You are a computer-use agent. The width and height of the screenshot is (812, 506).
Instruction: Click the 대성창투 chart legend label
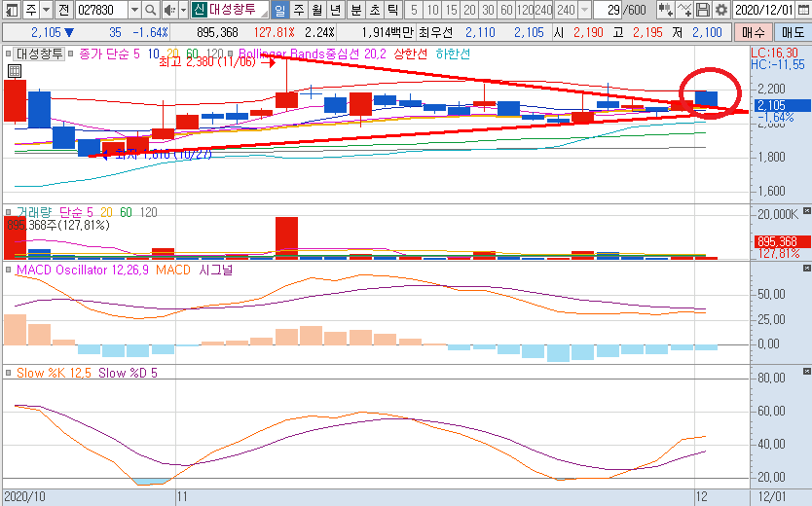tap(39, 54)
